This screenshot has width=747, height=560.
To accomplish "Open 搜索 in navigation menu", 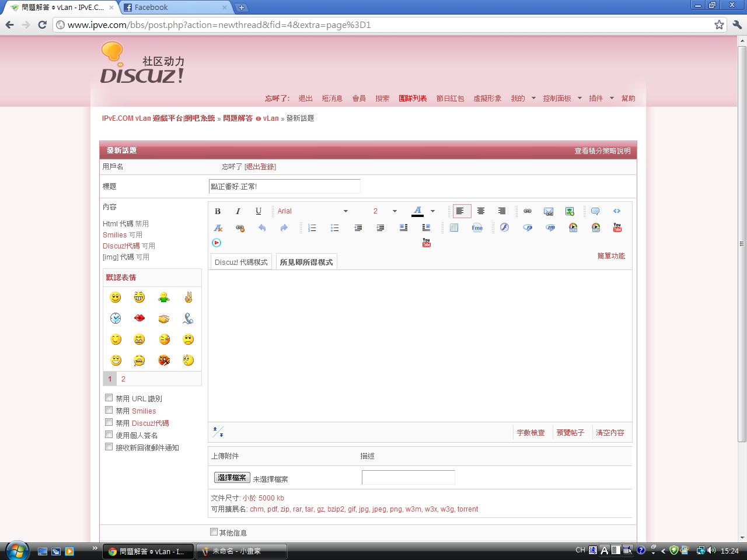I will point(382,98).
